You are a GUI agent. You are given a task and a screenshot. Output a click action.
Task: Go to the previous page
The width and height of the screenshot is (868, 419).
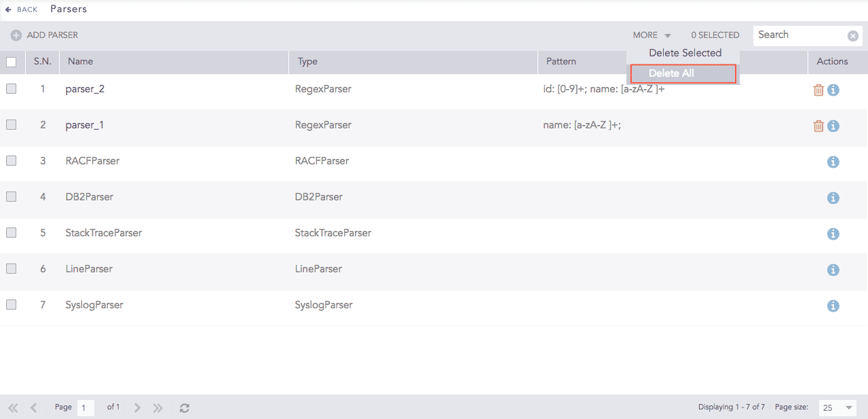pyautogui.click(x=33, y=407)
